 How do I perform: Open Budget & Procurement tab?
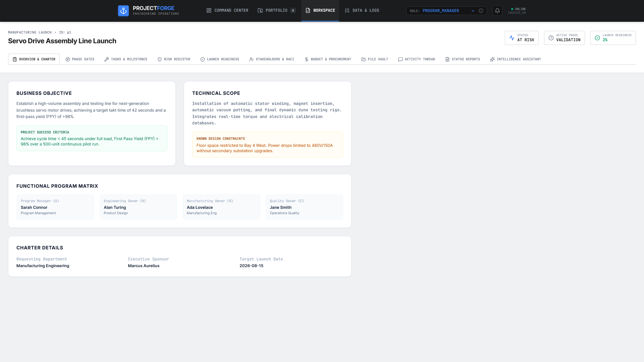(x=328, y=59)
